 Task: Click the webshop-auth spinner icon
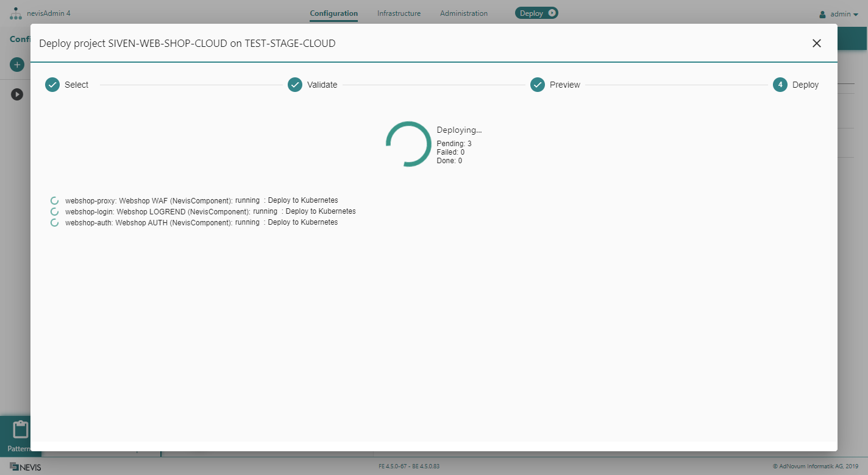coord(54,223)
